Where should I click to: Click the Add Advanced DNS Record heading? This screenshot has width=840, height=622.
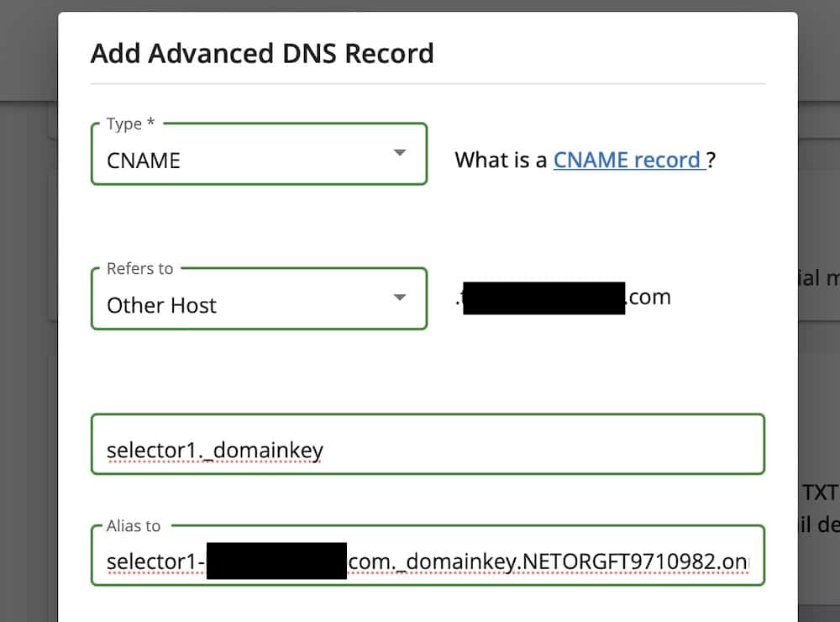[x=262, y=54]
